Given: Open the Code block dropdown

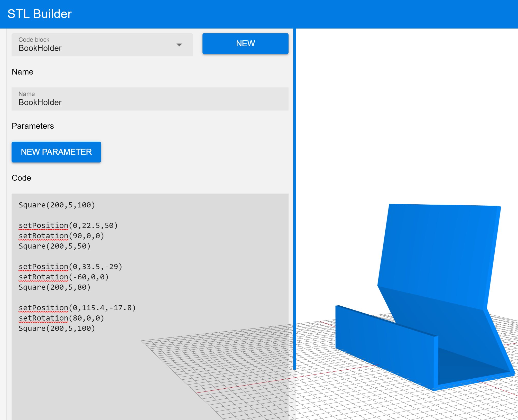Looking at the screenshot, I should coord(102,45).
